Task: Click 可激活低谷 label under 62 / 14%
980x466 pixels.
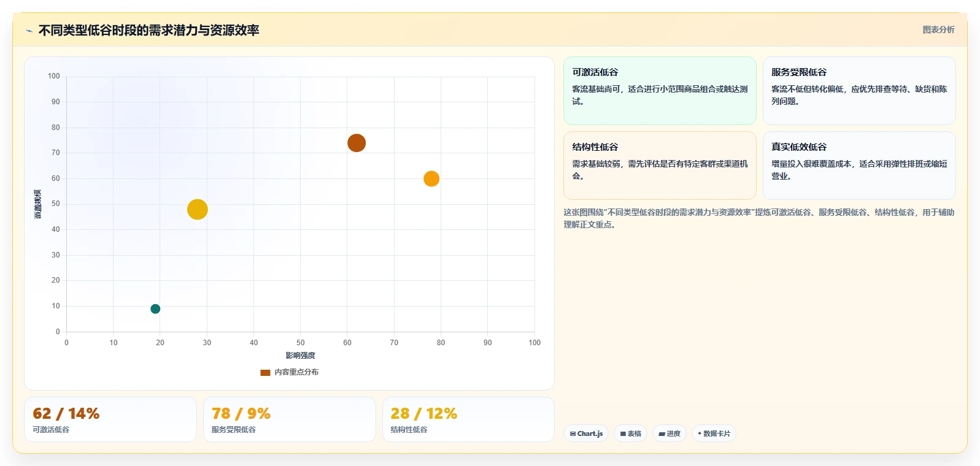Action: pos(51,430)
